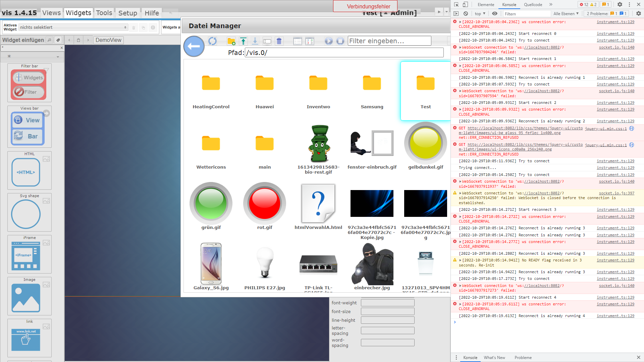Go back with the blue arrow button
Viewport: 644px width, 362px height.
(194, 46)
